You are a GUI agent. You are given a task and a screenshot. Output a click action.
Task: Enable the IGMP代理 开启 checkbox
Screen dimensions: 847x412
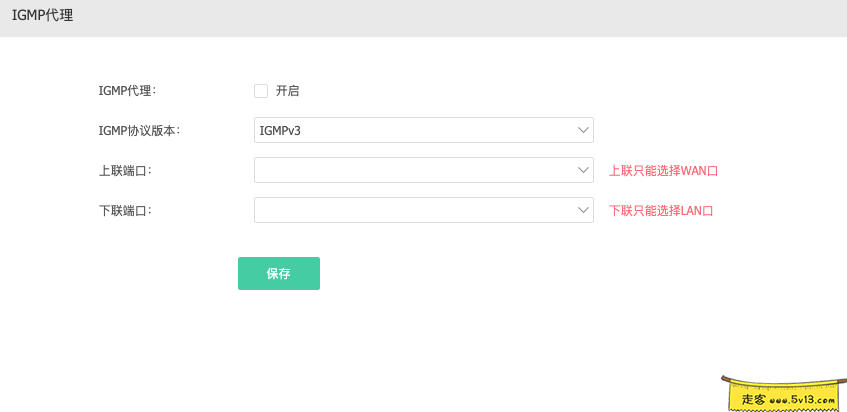[x=261, y=91]
